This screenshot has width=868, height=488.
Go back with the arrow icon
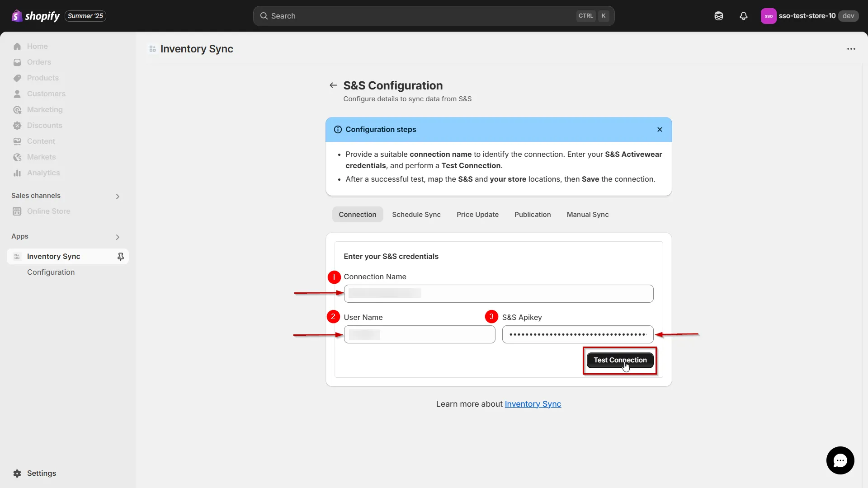pos(333,85)
